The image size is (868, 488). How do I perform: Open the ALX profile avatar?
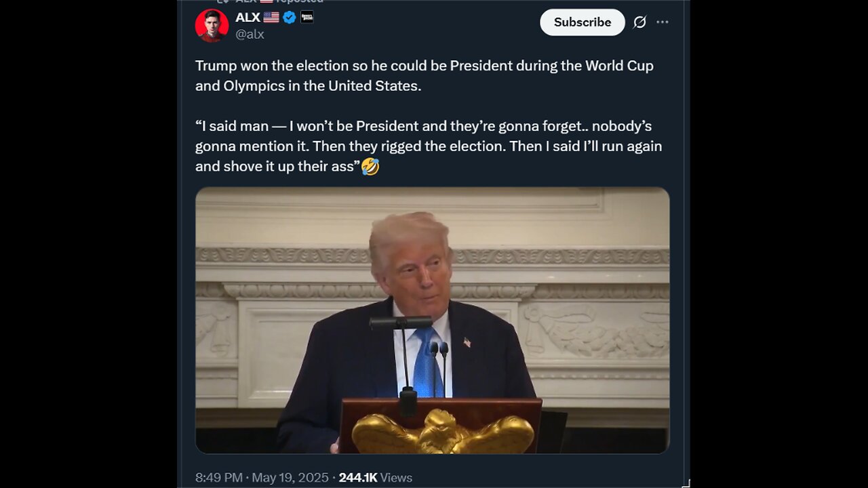[212, 26]
